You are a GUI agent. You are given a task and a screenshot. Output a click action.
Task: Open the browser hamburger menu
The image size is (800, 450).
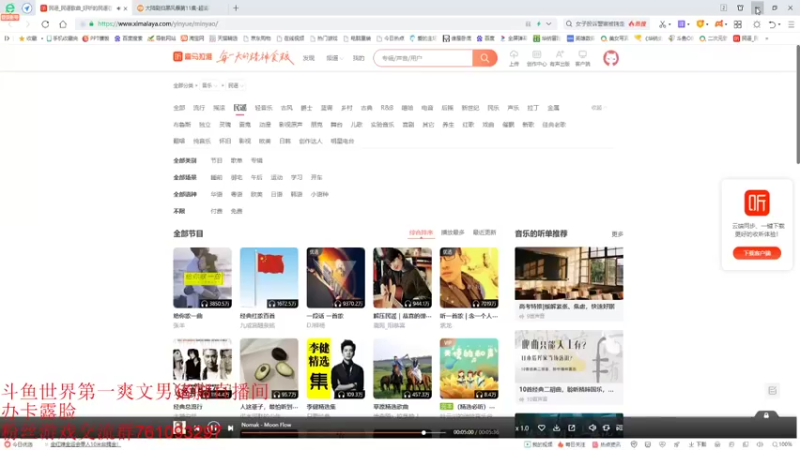[791, 24]
